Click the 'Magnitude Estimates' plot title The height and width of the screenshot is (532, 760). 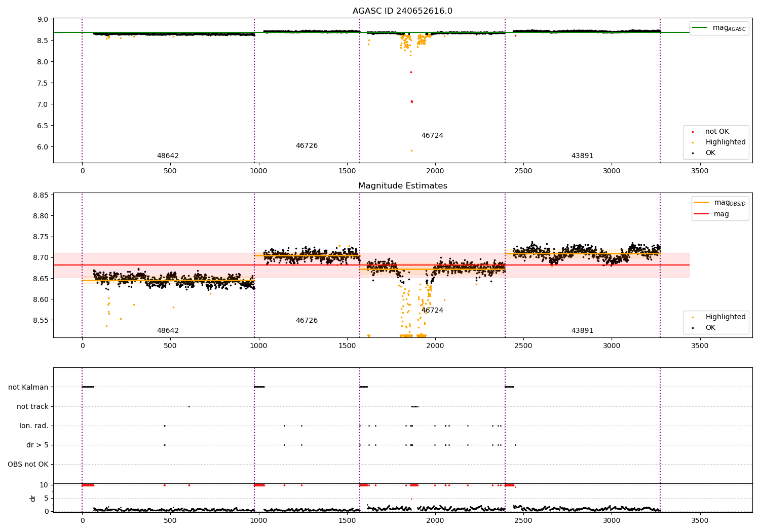pyautogui.click(x=402, y=186)
